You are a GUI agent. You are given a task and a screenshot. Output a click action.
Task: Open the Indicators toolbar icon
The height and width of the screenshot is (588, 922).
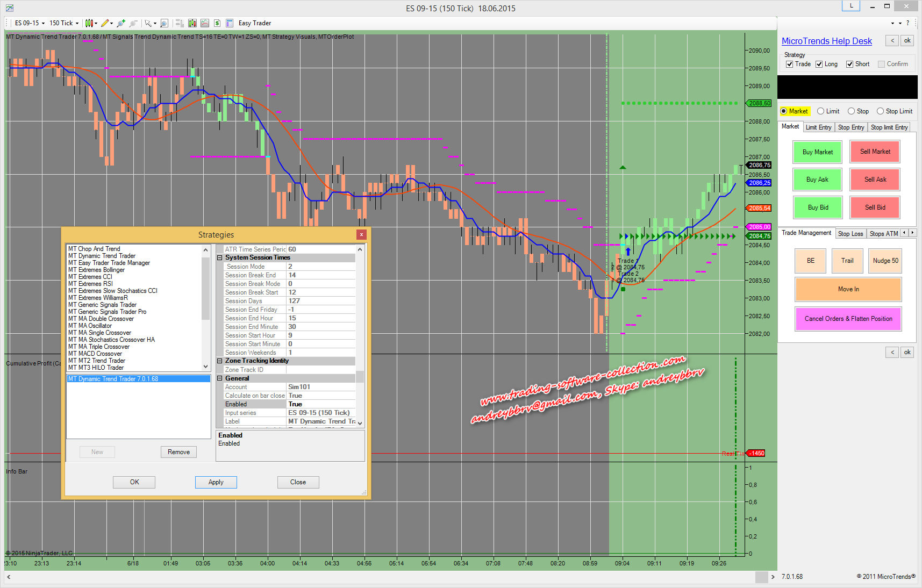click(192, 23)
